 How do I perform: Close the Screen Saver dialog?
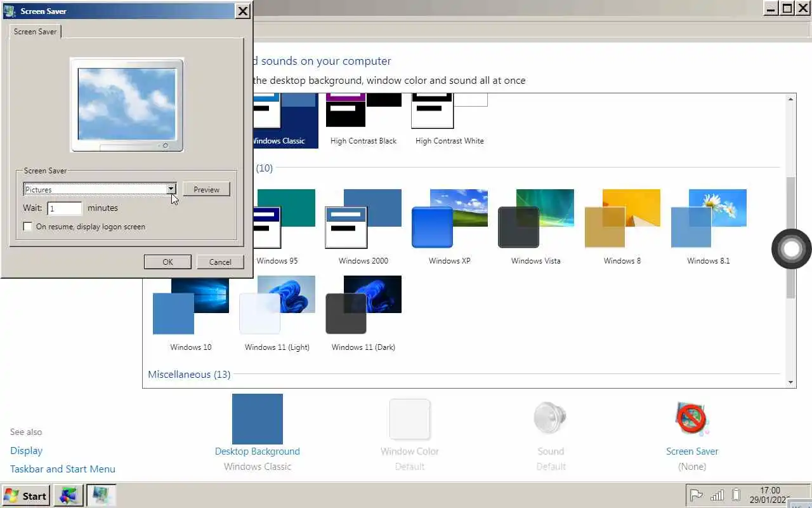(x=242, y=11)
